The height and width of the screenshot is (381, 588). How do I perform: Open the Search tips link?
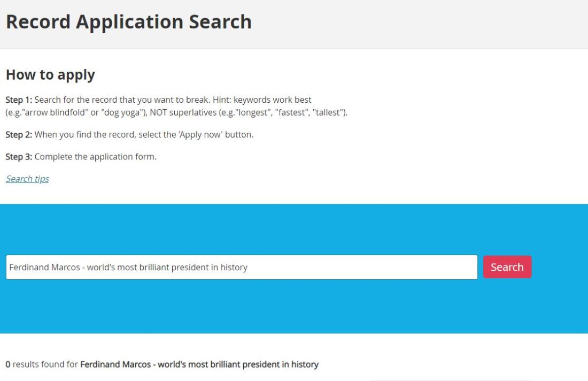coord(27,179)
